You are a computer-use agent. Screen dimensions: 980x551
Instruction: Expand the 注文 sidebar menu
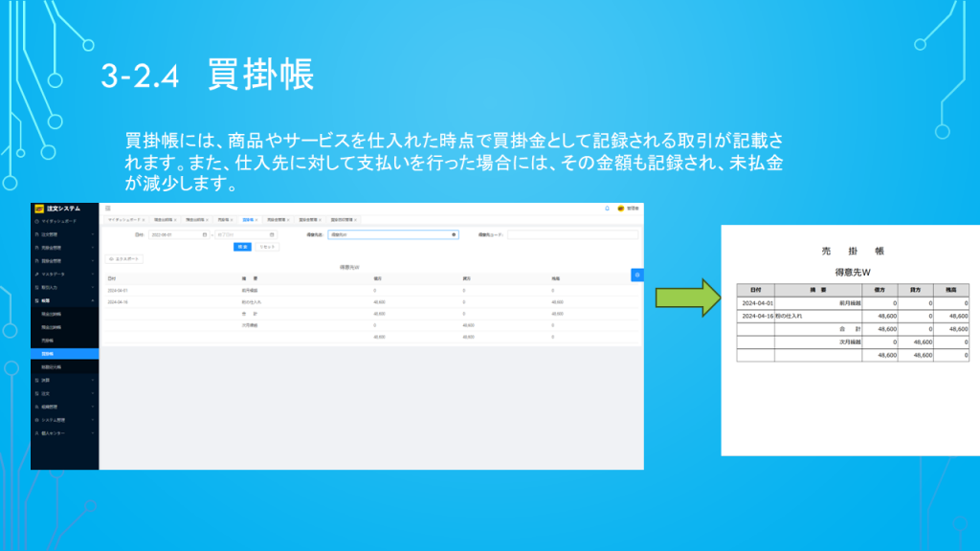point(64,393)
